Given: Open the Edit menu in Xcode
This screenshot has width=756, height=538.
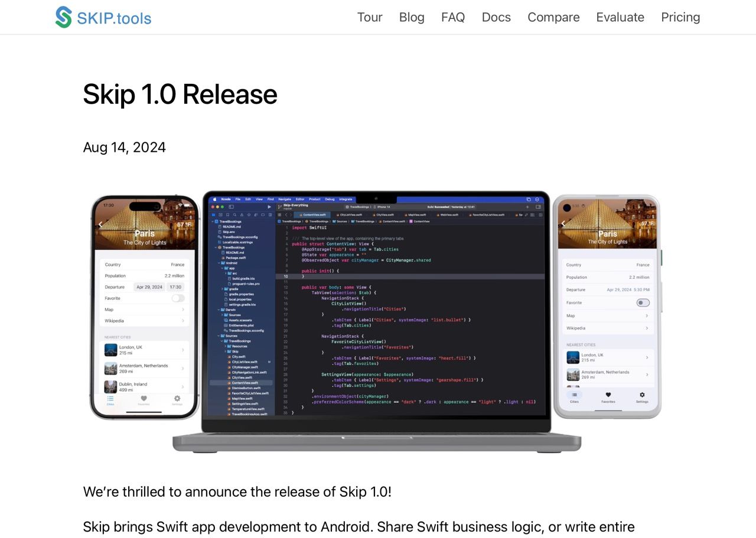Looking at the screenshot, I should (x=248, y=199).
